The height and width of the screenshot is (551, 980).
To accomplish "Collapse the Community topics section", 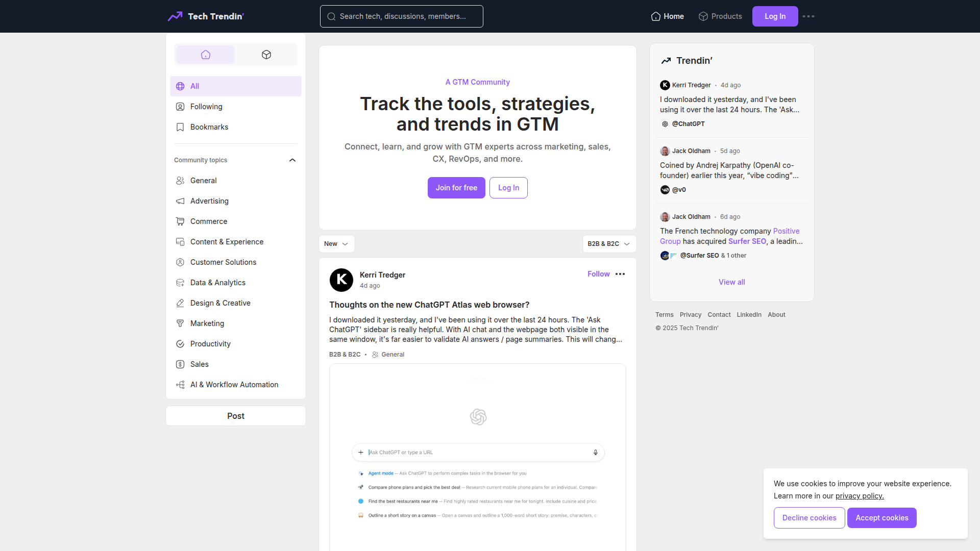I will point(292,160).
